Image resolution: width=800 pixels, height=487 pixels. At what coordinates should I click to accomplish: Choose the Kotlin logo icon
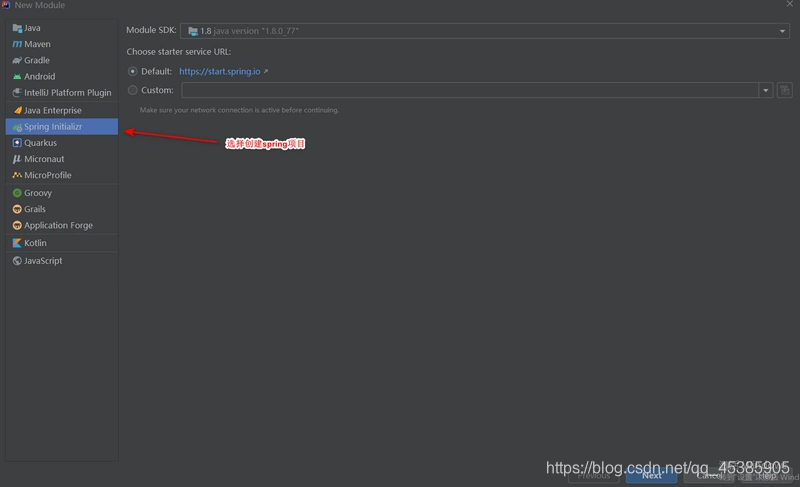(x=17, y=243)
